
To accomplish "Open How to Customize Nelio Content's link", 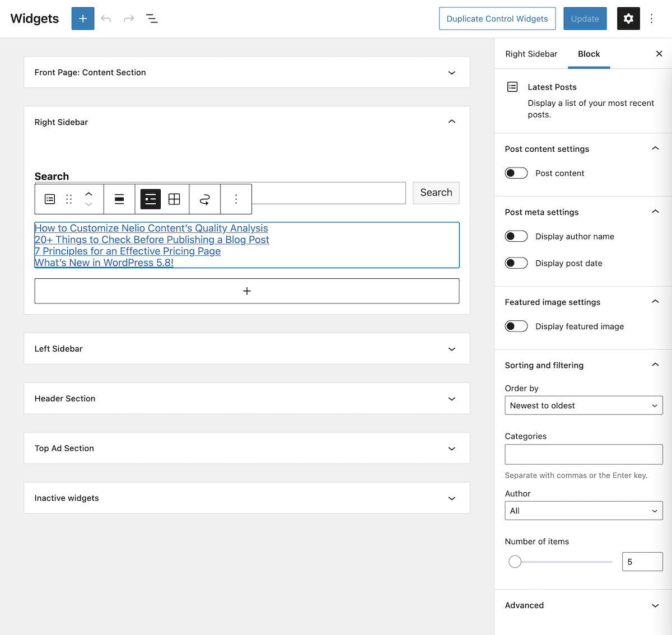I will (151, 228).
